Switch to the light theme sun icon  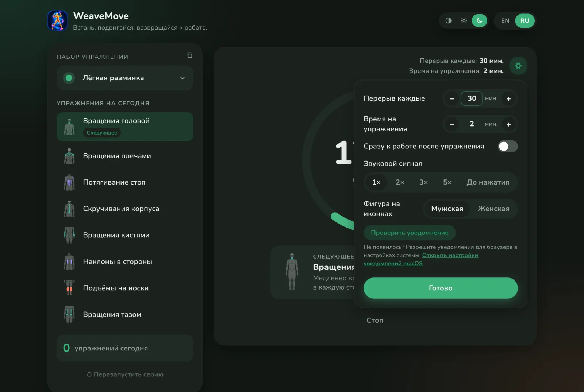(x=464, y=20)
